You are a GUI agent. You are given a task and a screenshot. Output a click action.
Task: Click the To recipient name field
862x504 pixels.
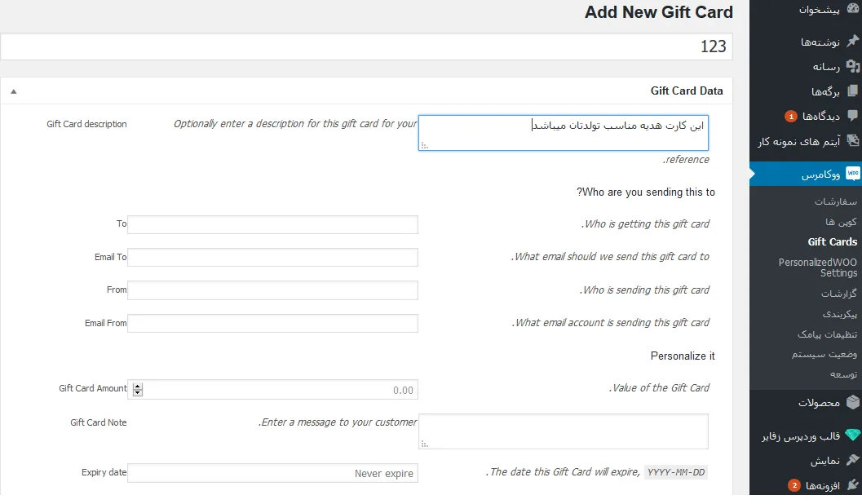pos(272,224)
